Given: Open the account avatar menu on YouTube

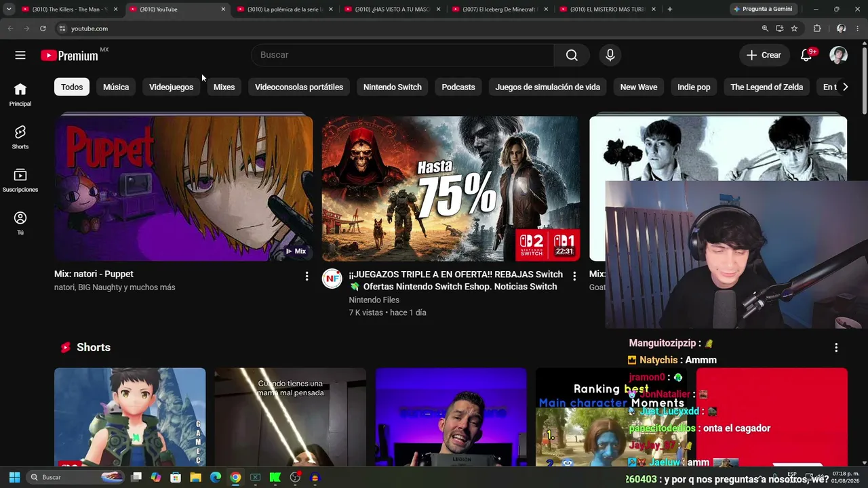Looking at the screenshot, I should click(838, 55).
